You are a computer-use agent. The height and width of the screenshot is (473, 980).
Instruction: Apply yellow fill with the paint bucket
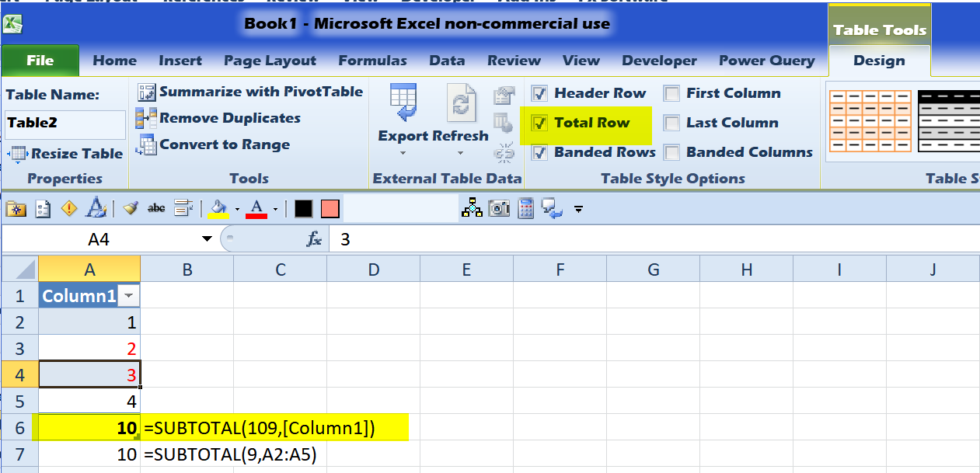220,208
